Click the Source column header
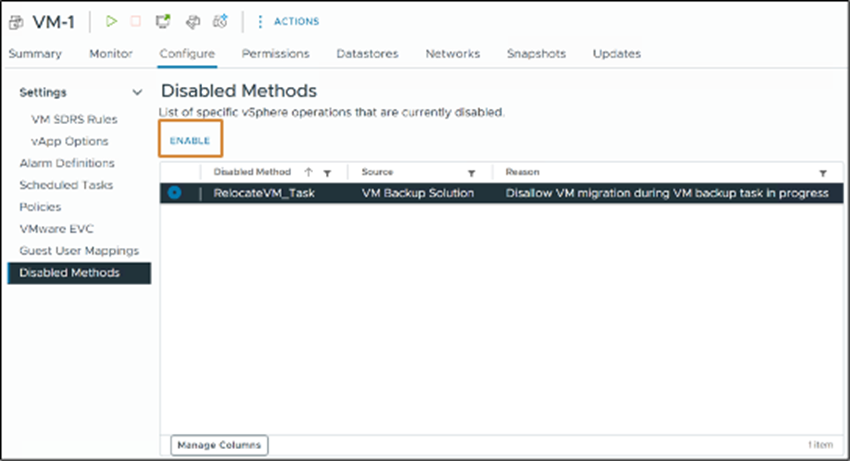 click(377, 172)
